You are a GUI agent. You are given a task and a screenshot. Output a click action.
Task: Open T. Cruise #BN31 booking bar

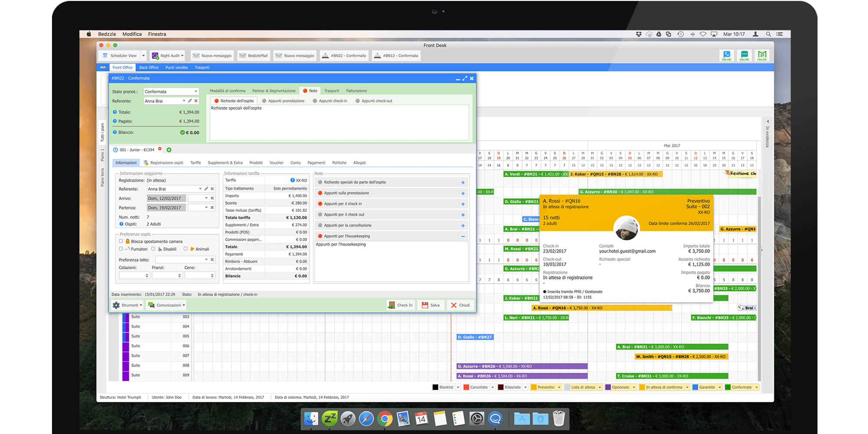[672, 376]
